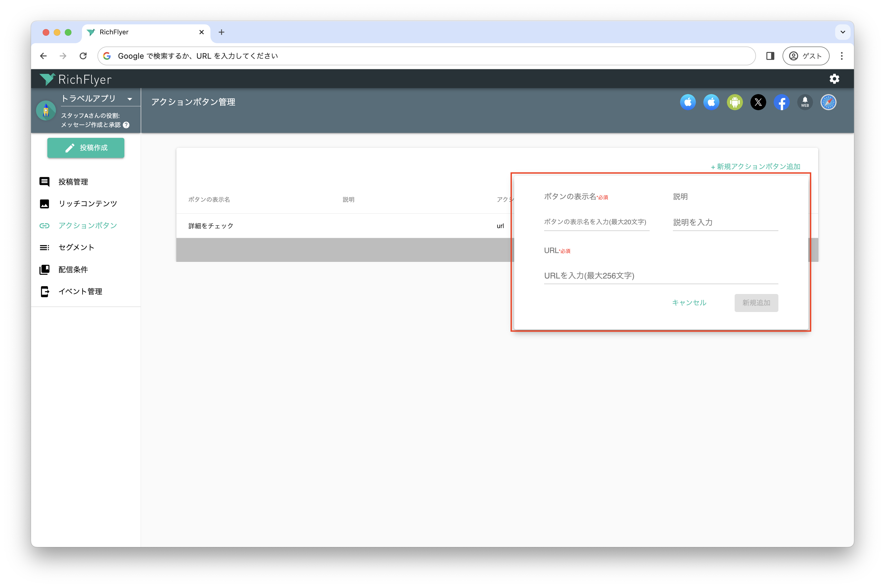Click the セグメント list icon
This screenshot has height=588, width=885.
tap(44, 247)
